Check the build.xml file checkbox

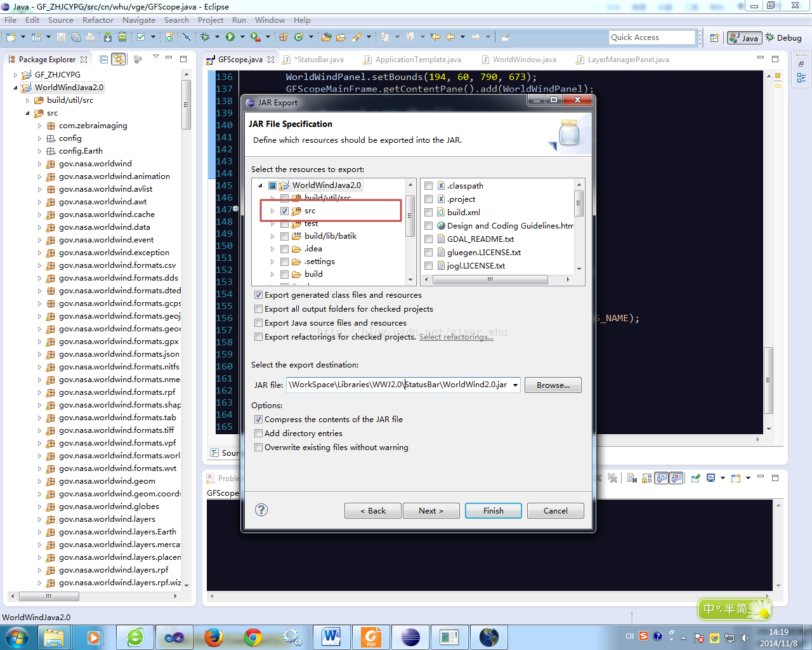pyautogui.click(x=429, y=213)
